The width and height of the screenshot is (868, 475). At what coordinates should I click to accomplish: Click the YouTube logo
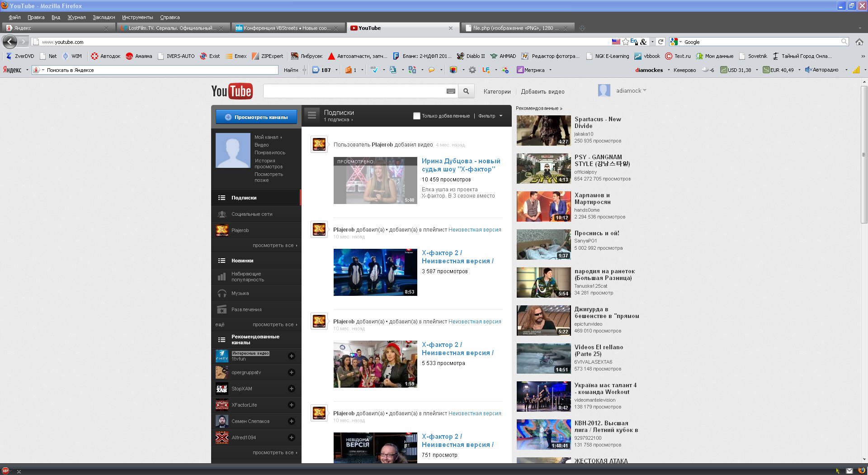pos(232,91)
